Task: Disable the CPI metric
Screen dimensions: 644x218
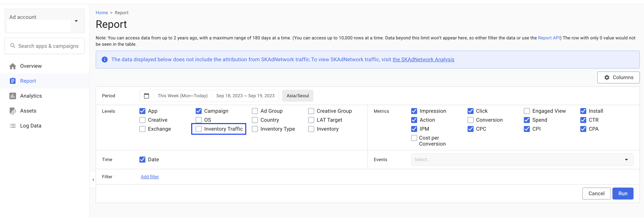Action: click(x=527, y=129)
